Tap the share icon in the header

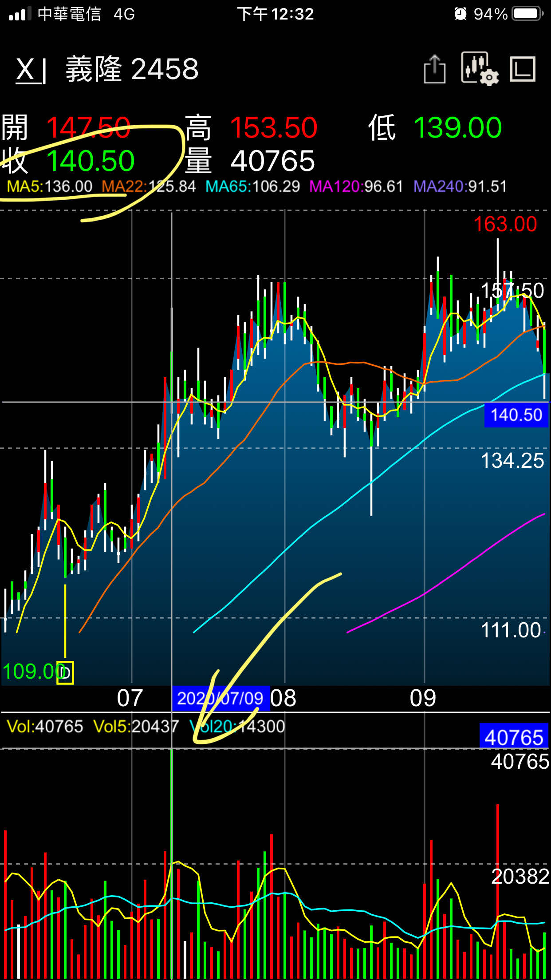tap(434, 69)
